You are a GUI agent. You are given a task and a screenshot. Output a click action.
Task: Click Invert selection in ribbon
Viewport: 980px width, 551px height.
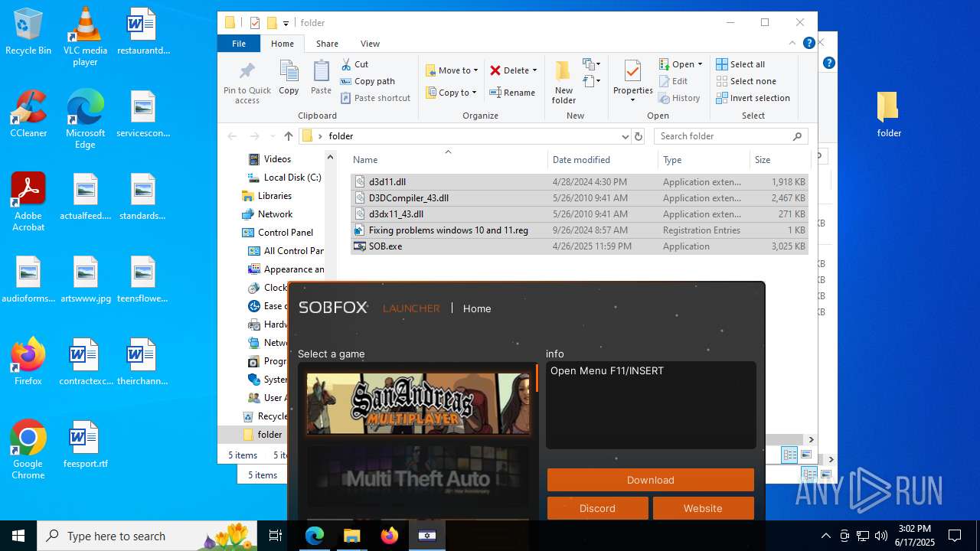pyautogui.click(x=753, y=98)
